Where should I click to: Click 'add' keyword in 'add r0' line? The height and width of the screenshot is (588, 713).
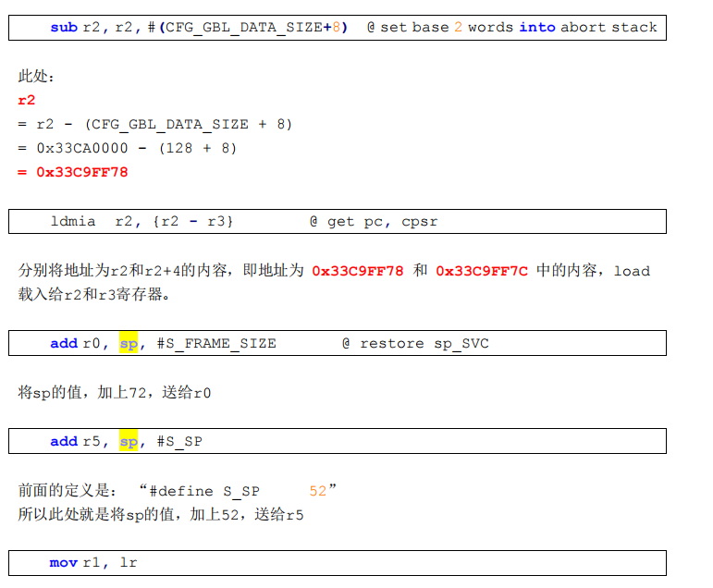64,343
